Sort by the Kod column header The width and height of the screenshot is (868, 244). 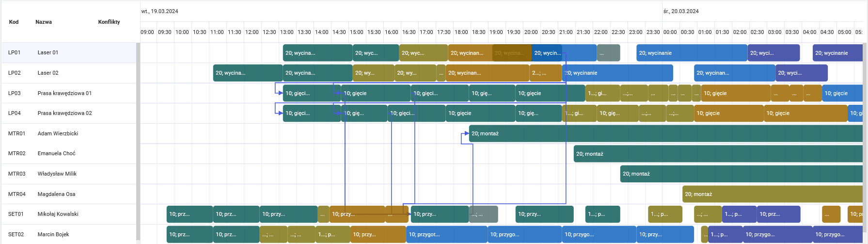coord(14,22)
